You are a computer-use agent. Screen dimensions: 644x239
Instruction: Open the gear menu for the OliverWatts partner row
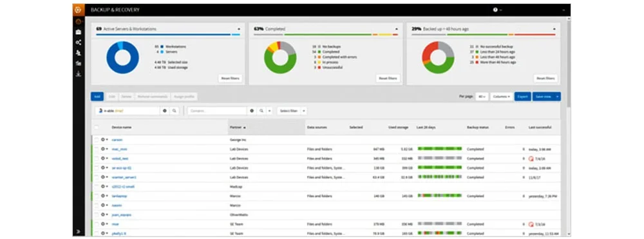tap(104, 215)
